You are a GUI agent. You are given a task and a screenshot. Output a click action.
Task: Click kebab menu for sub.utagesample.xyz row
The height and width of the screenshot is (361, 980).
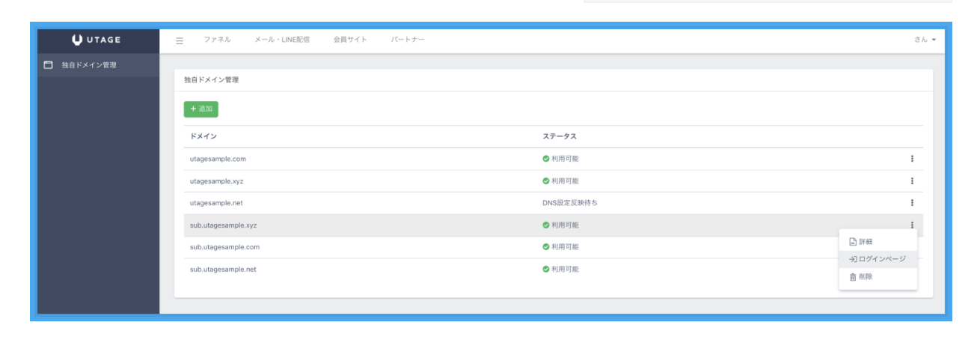pos(912,225)
